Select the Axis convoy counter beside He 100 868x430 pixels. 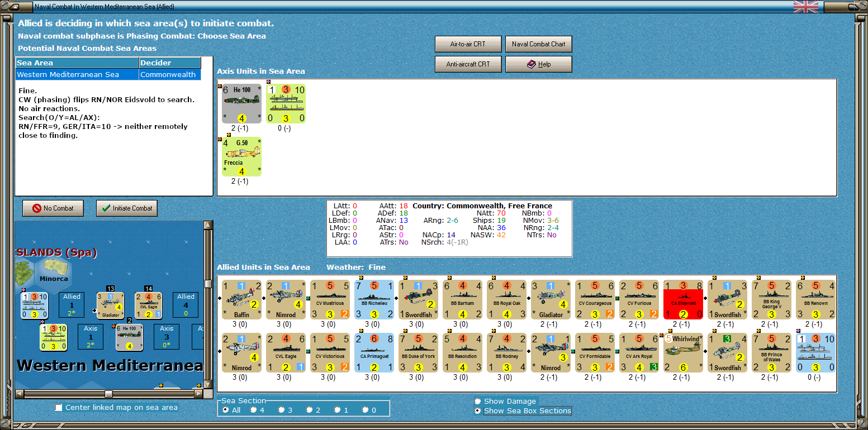click(286, 103)
